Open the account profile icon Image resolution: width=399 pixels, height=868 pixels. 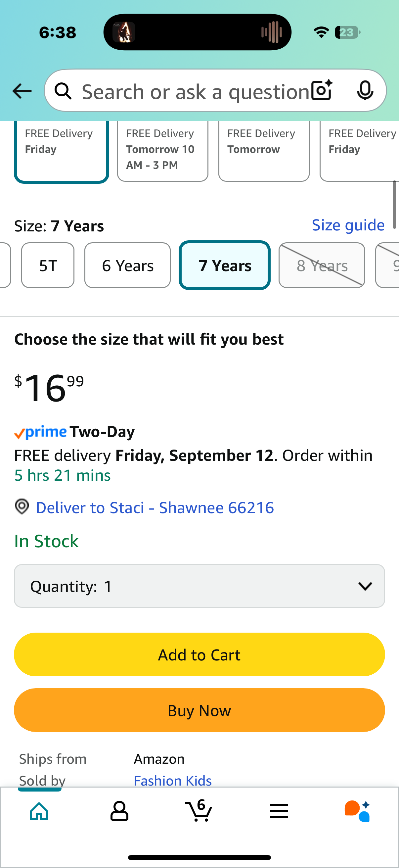119,811
